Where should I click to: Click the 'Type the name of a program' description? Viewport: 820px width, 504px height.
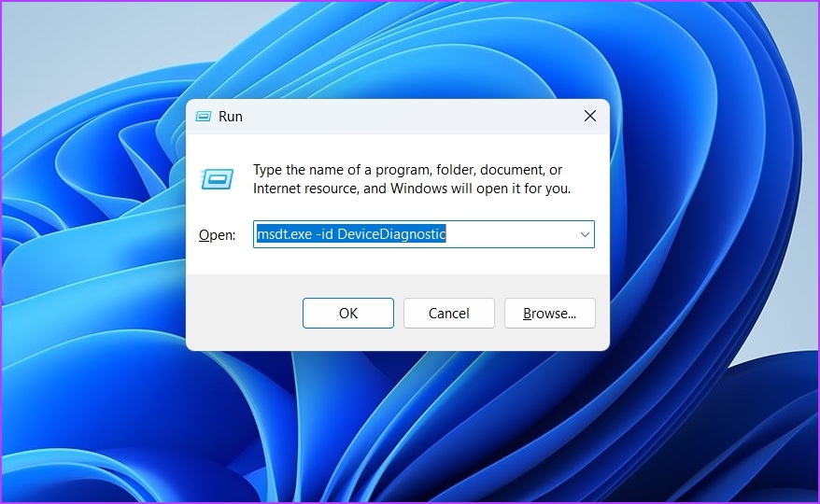(412, 179)
